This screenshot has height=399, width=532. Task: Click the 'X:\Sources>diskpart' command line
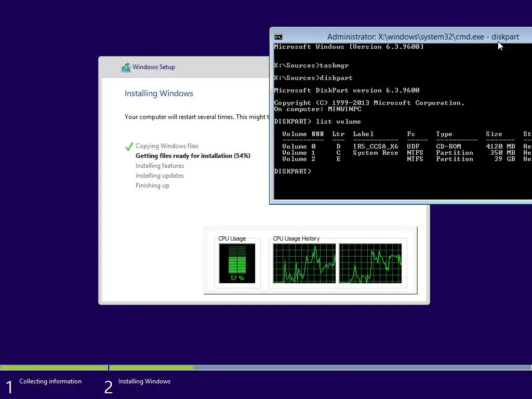click(x=313, y=78)
